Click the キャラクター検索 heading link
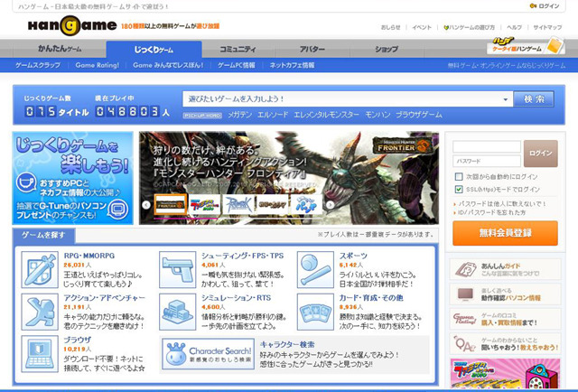578x392 pixels. (x=287, y=344)
